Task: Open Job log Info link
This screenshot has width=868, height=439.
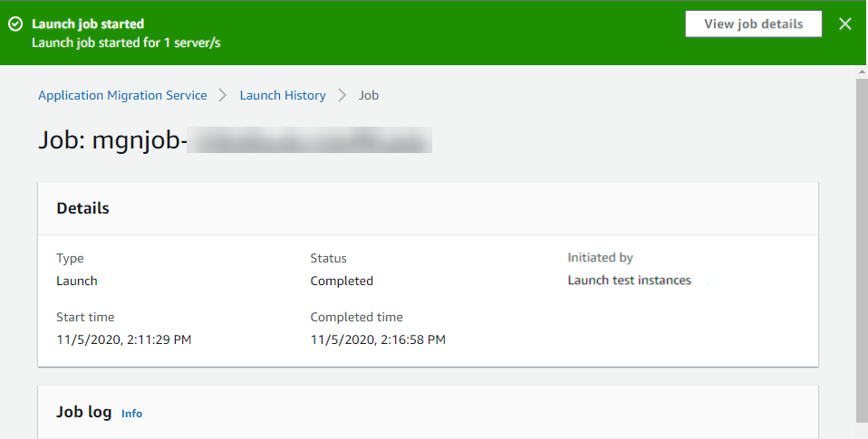Action: click(131, 414)
